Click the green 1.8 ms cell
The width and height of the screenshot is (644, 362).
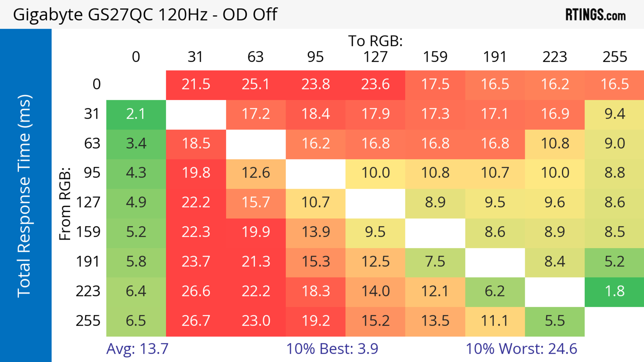614,291
